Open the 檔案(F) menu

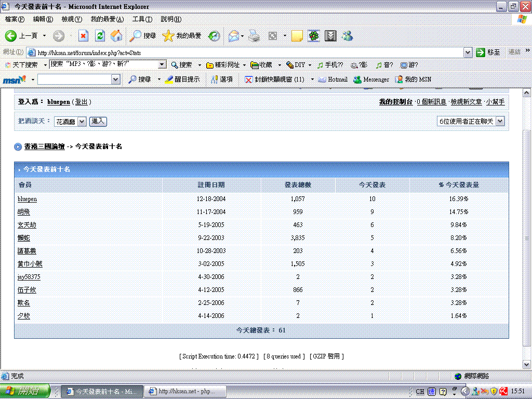[x=15, y=19]
